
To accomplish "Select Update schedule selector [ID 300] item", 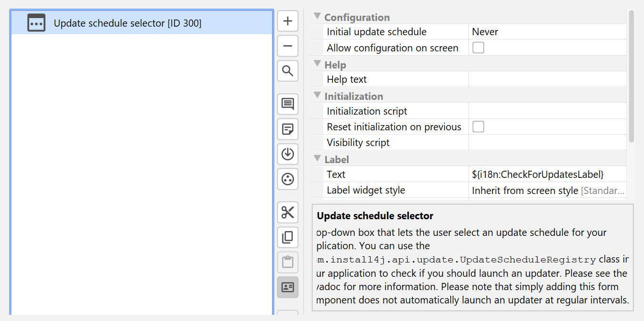I will click(x=127, y=23).
